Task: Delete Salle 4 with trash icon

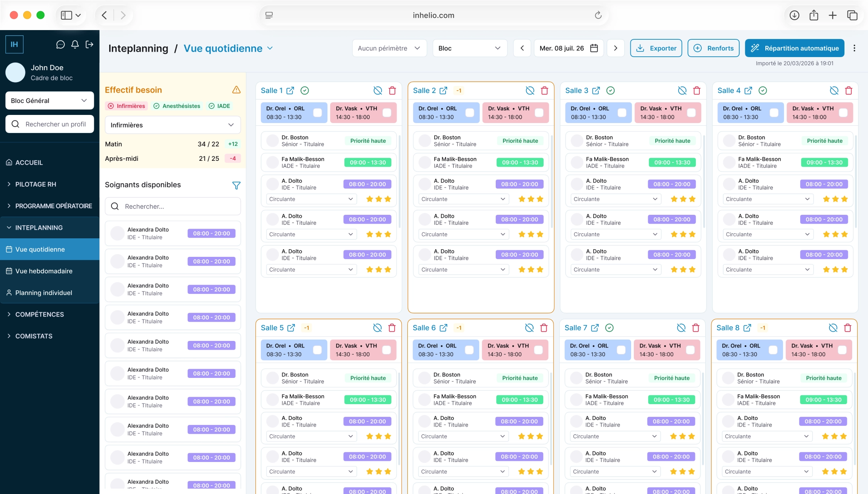Action: [848, 91]
